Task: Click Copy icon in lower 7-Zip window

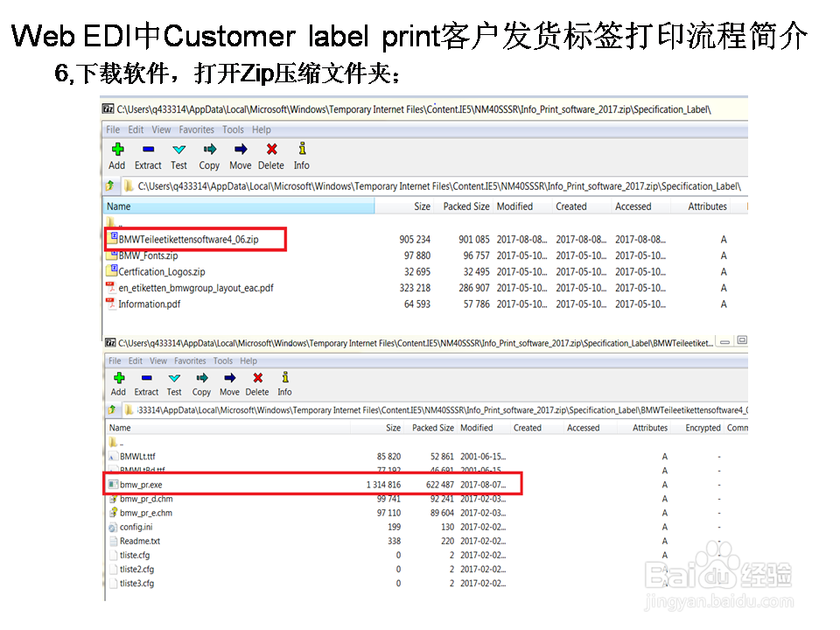Action: coord(202,378)
